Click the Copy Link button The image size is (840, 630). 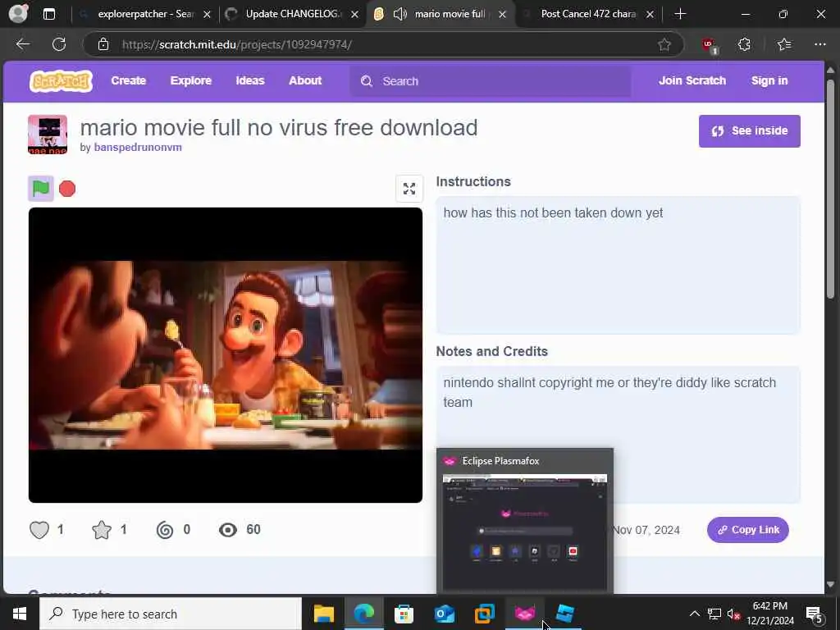[x=748, y=530]
